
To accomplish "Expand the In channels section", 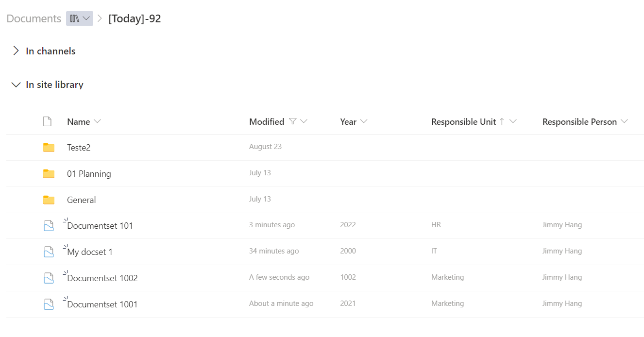I will (x=16, y=51).
